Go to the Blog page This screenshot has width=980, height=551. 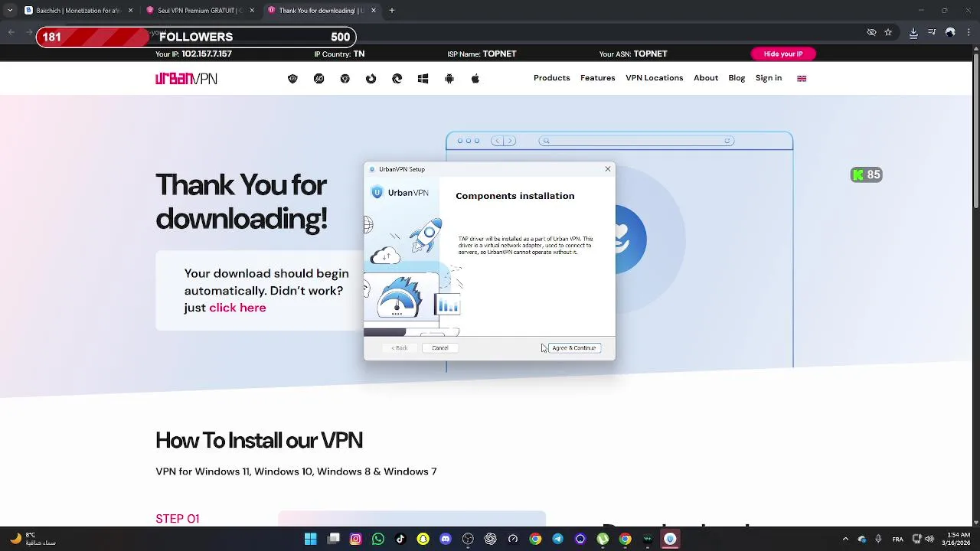pyautogui.click(x=737, y=78)
